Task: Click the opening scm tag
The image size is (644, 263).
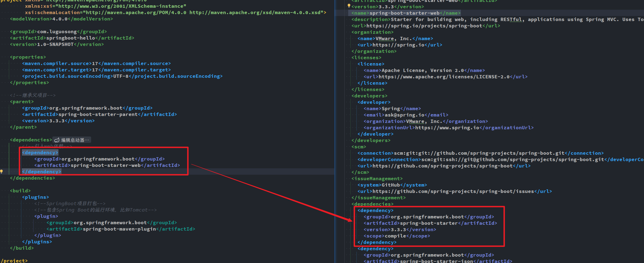Action: click(359, 147)
